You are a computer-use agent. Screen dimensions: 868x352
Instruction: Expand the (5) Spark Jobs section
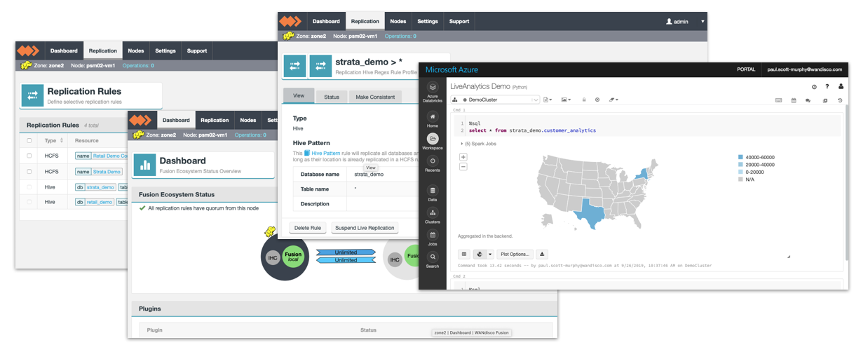pos(478,144)
